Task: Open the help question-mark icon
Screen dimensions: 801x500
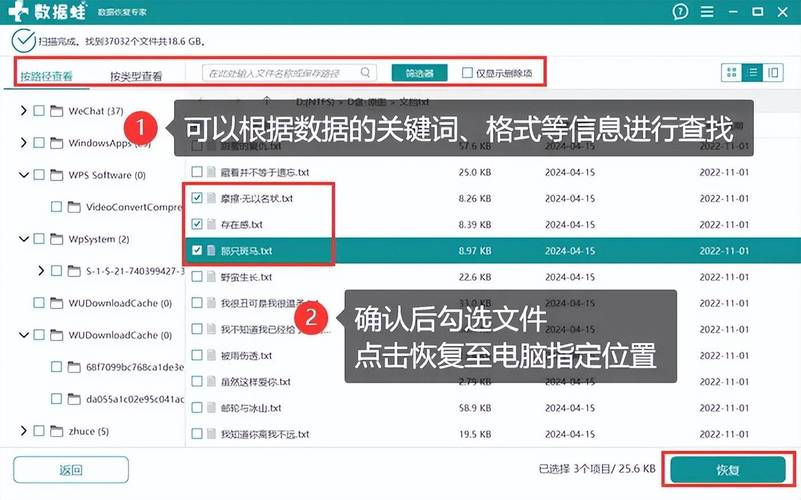Action: pyautogui.click(x=680, y=11)
